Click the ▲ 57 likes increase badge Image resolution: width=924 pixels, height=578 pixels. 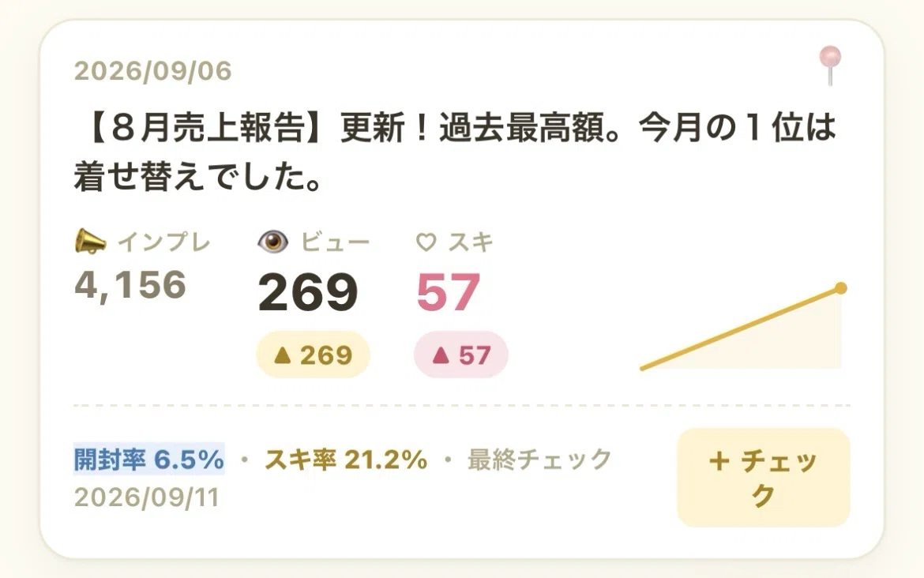pyautogui.click(x=461, y=355)
